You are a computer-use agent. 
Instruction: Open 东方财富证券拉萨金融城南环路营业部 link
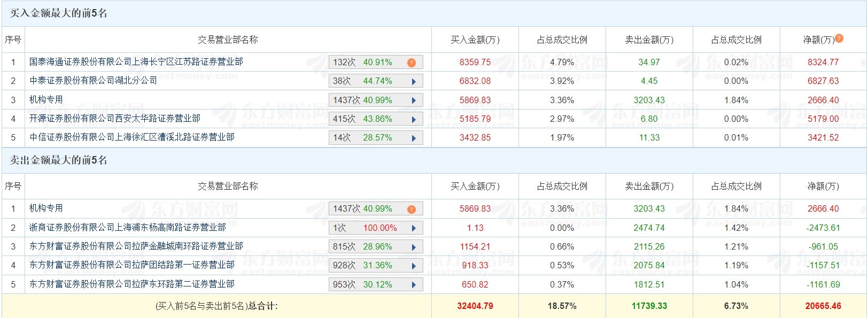point(136,246)
